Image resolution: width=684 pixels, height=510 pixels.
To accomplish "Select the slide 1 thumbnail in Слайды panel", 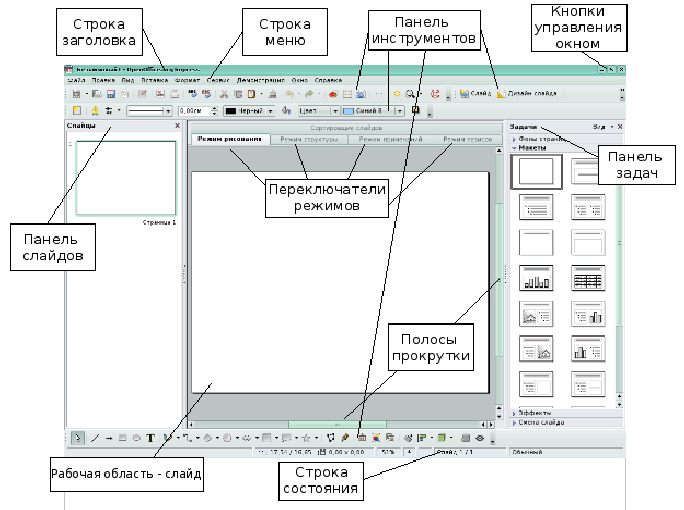I will coord(126,178).
